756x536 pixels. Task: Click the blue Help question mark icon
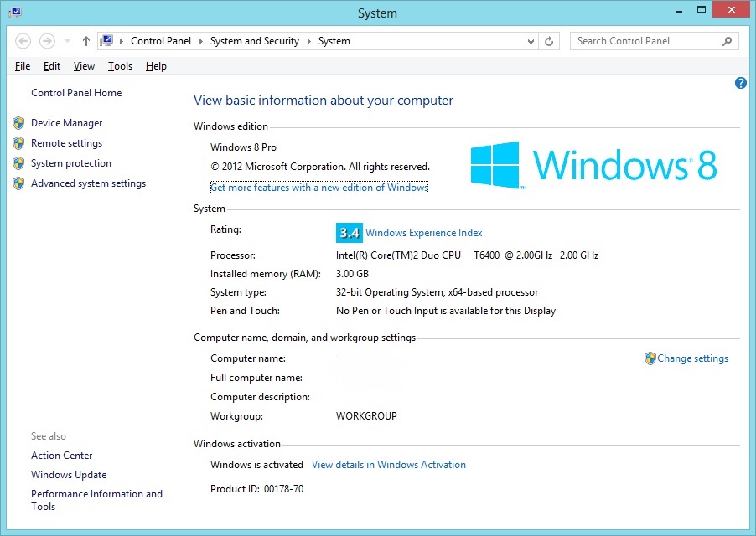coord(740,83)
